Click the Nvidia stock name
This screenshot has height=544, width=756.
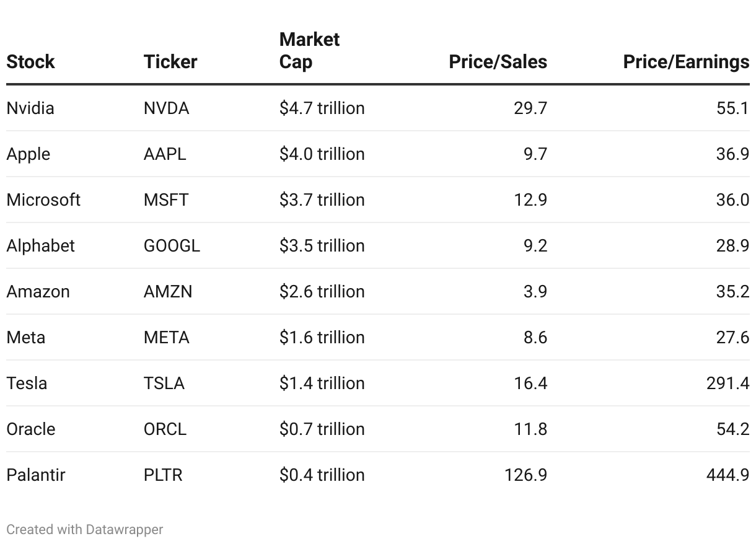(x=30, y=108)
